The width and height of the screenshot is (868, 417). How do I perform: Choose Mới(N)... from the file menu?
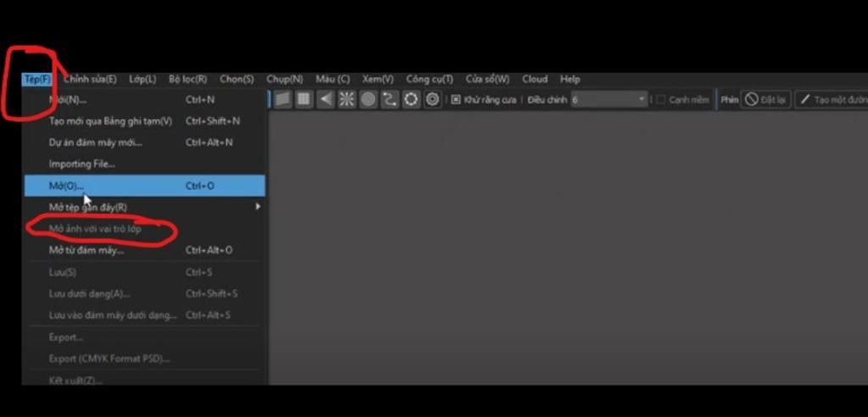coord(144,100)
